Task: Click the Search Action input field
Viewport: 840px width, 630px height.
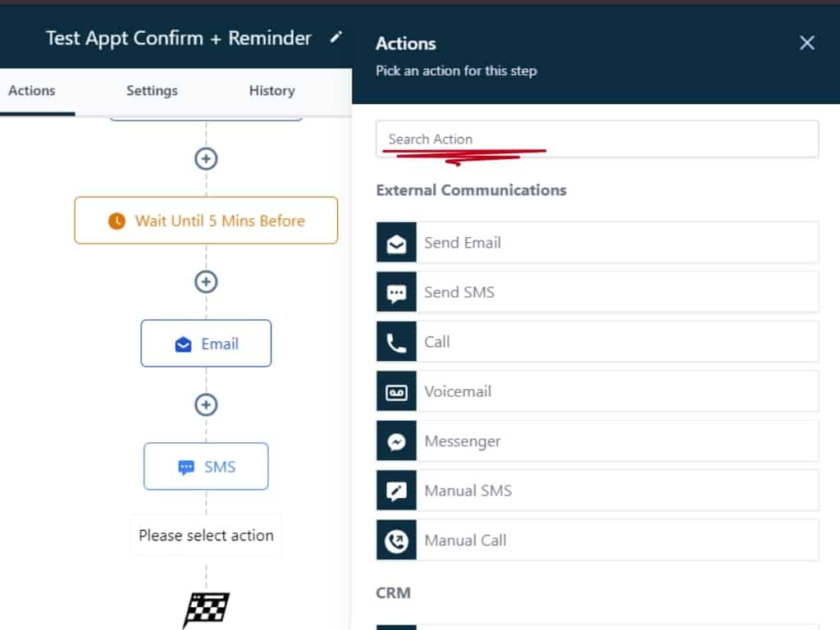Action: [596, 139]
